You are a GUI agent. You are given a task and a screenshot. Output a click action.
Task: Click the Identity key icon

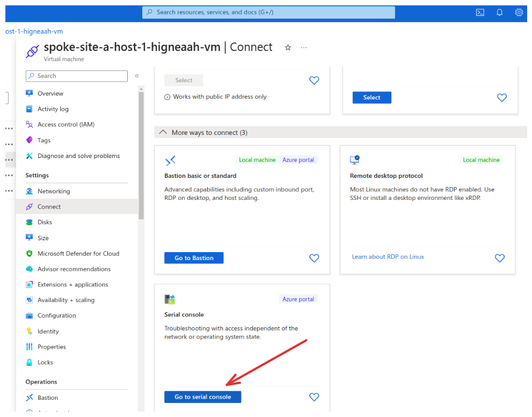(x=30, y=331)
